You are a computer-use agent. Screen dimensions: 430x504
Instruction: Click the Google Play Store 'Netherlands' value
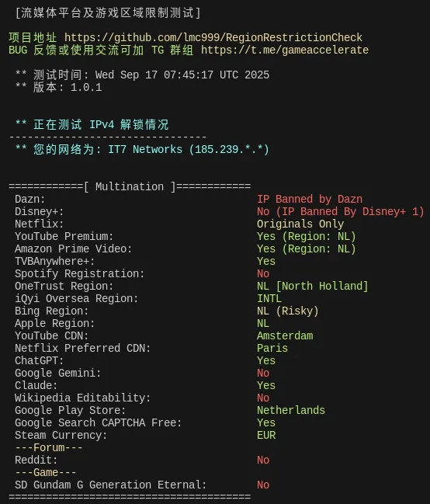tap(291, 410)
